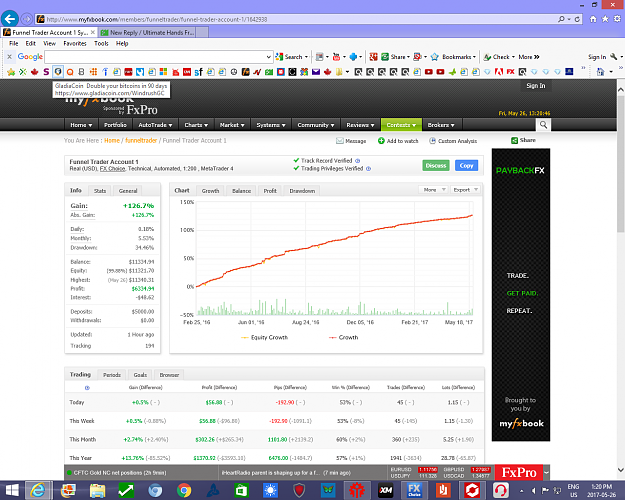
Task: Open Internet Explorer from the taskbar
Action: [38, 490]
